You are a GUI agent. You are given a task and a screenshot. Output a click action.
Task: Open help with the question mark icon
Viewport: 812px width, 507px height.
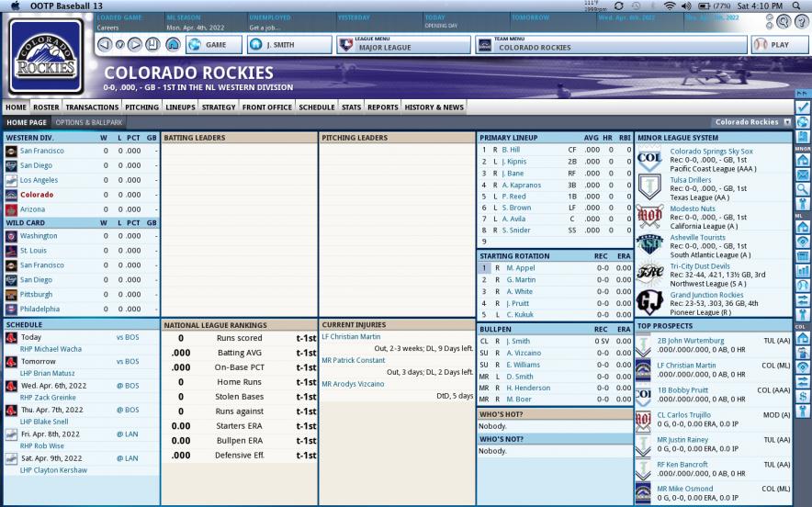coord(802,21)
